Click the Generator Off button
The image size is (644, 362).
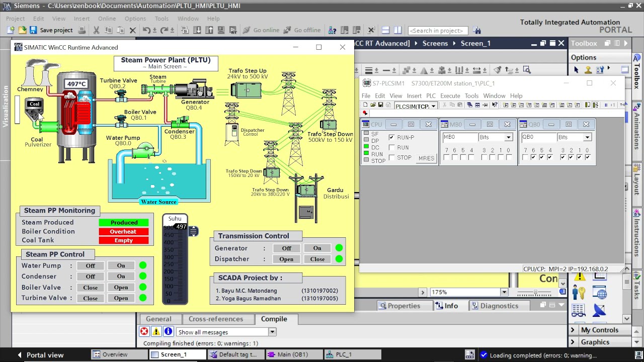286,248
